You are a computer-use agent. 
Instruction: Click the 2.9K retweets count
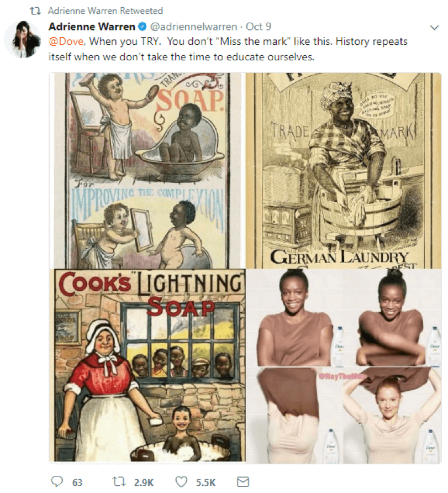point(144,482)
